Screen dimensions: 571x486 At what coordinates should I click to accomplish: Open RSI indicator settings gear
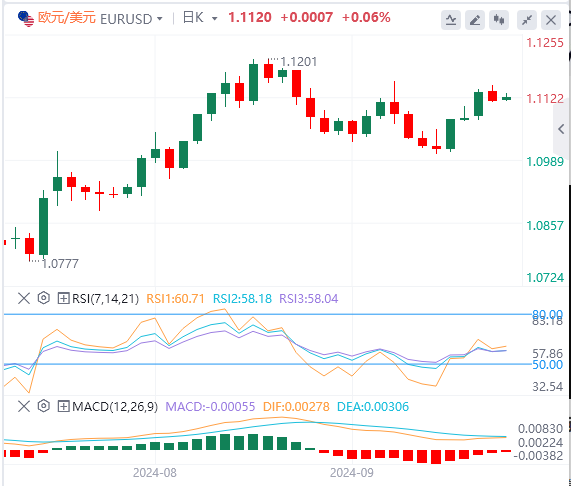(43, 298)
